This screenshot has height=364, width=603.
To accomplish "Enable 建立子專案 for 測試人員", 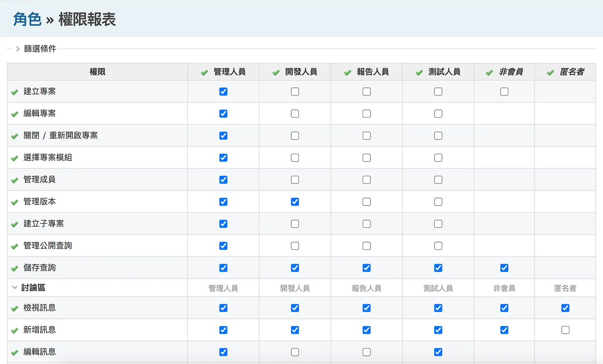I will pos(438,224).
